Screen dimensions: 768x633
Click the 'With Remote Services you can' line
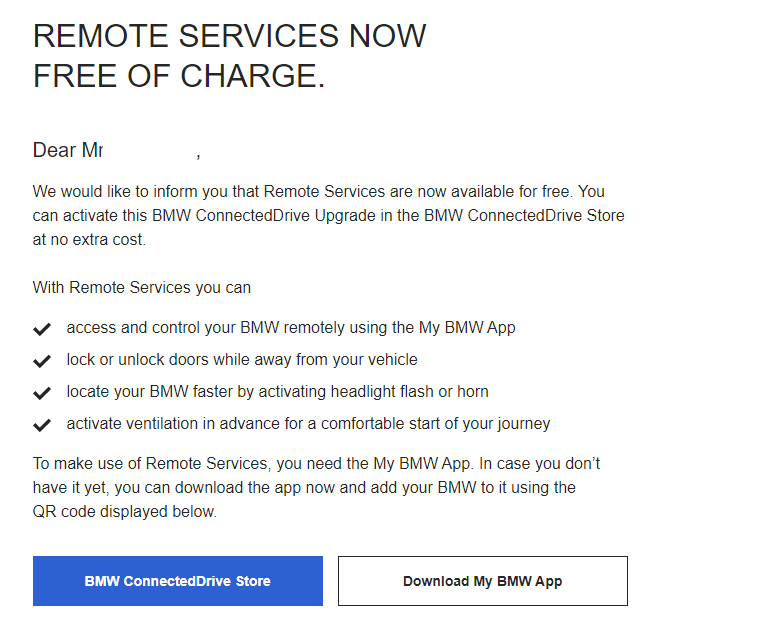142,287
